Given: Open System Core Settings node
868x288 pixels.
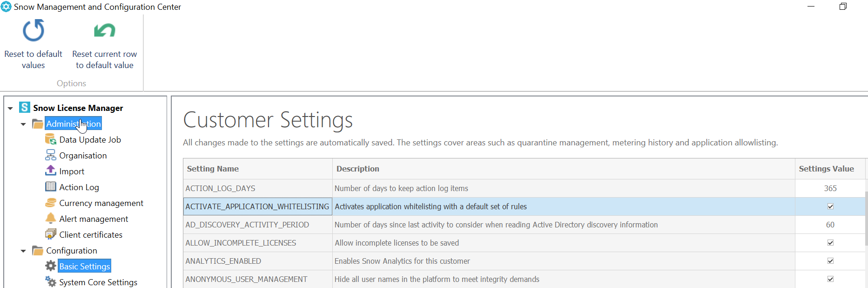Looking at the screenshot, I should pyautogui.click(x=98, y=282).
